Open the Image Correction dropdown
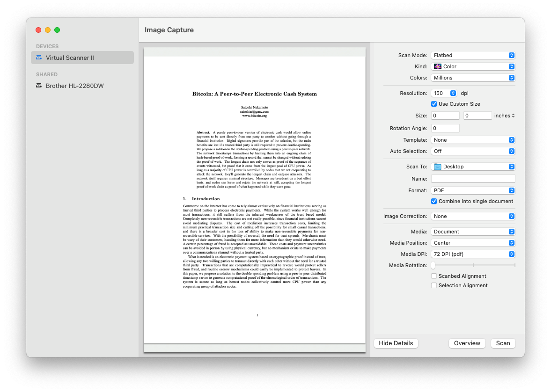 pyautogui.click(x=473, y=216)
